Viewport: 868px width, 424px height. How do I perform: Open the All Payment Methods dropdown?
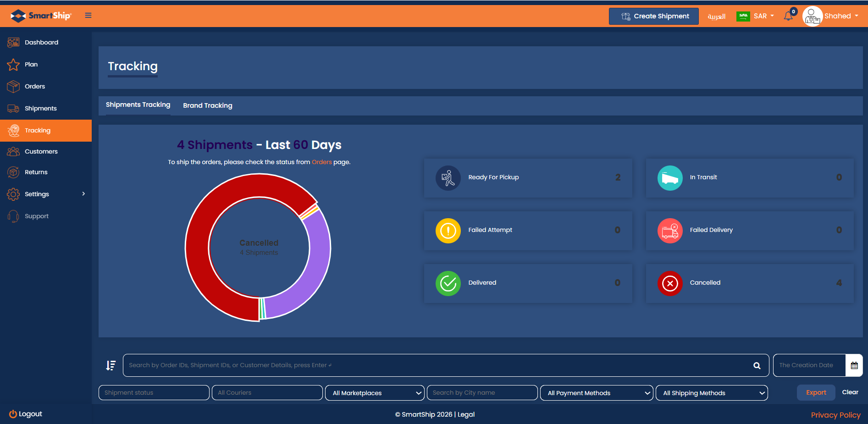pos(596,393)
